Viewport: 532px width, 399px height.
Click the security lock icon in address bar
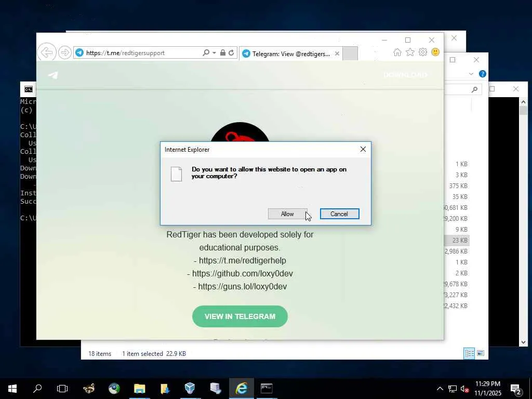click(x=222, y=52)
